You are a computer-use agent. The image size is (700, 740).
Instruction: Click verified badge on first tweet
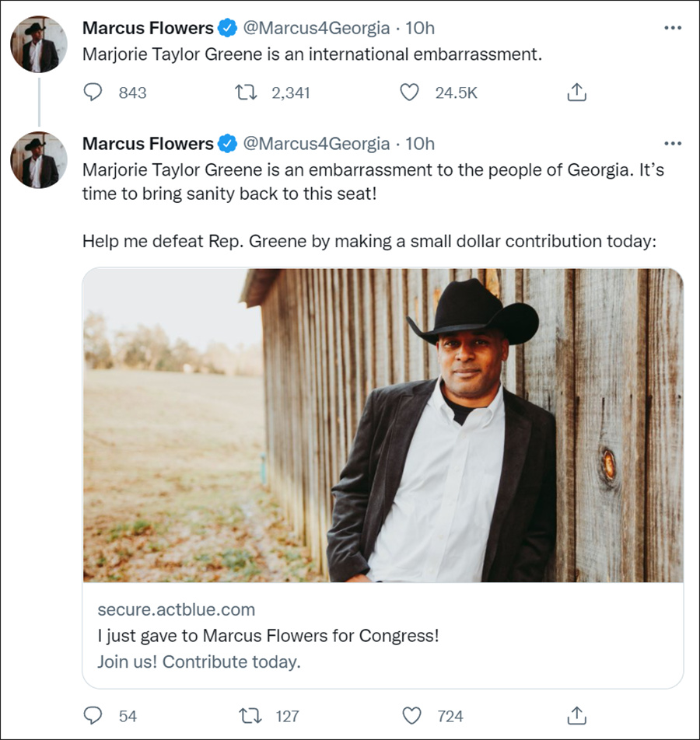(226, 29)
